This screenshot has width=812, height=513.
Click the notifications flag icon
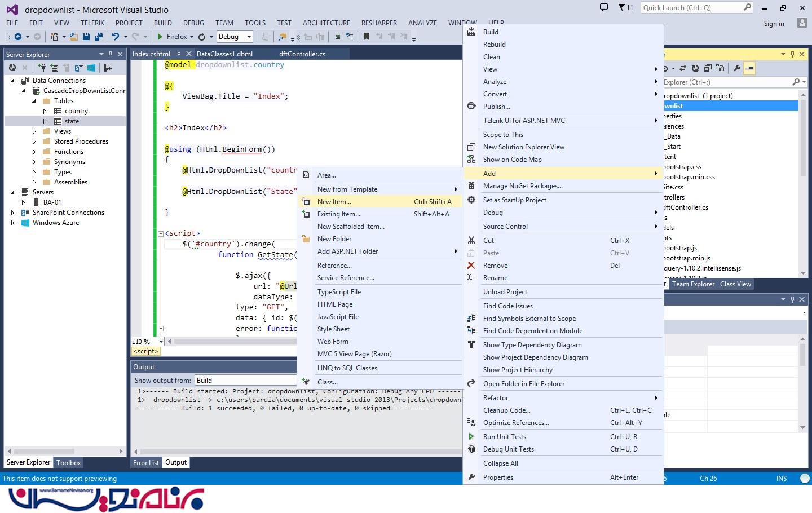[x=622, y=8]
